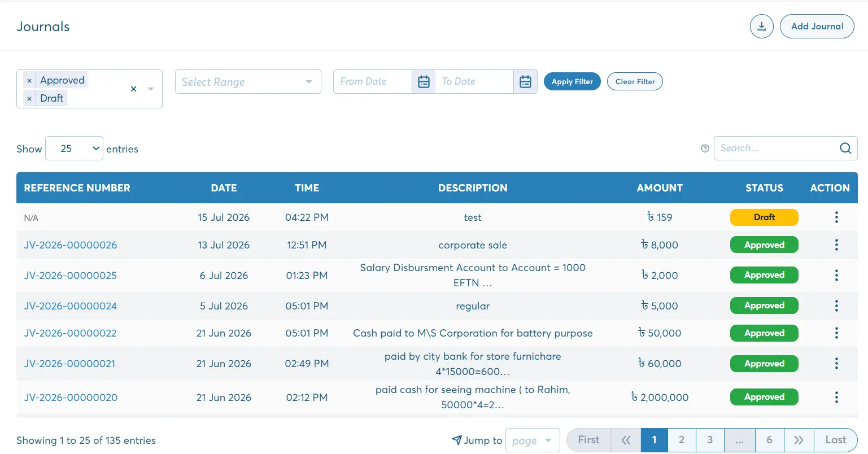Screen dimensions: 868x454
Task: Click the ৳ 2,000,000 amount cell
Action: (660, 398)
